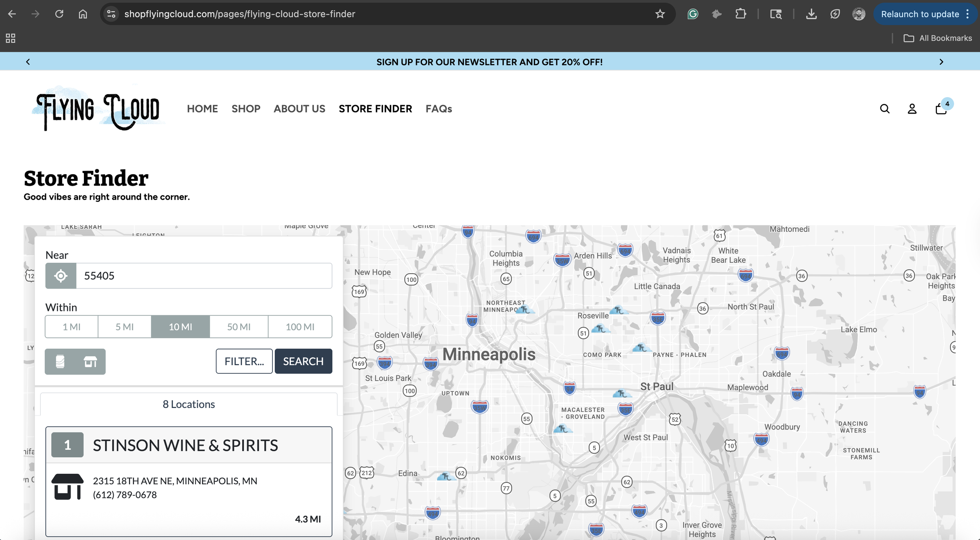Screen dimensions: 980x540
Task: Click the Flying Cloud logo
Action: pos(98,109)
